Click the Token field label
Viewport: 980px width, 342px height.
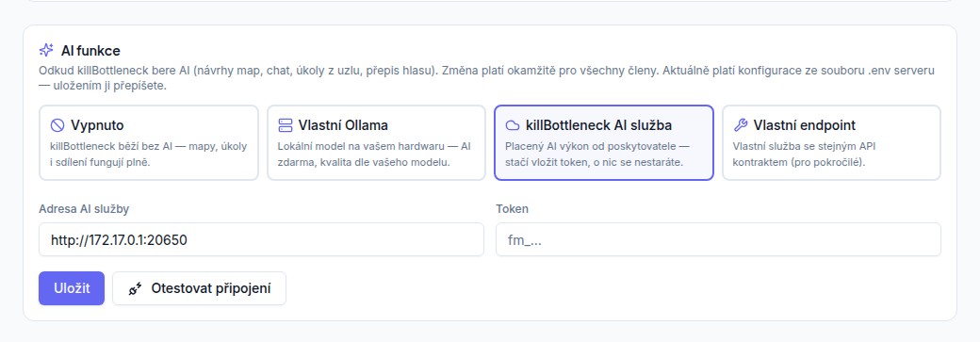(512, 209)
